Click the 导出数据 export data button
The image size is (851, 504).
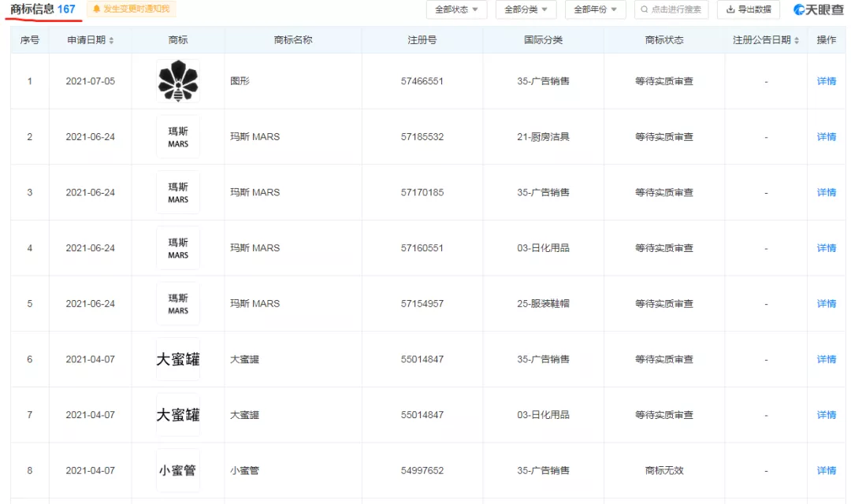pos(749,9)
